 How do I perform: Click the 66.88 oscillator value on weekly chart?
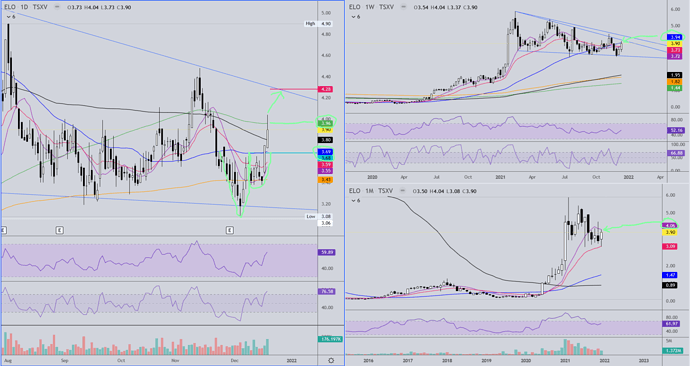(x=675, y=153)
